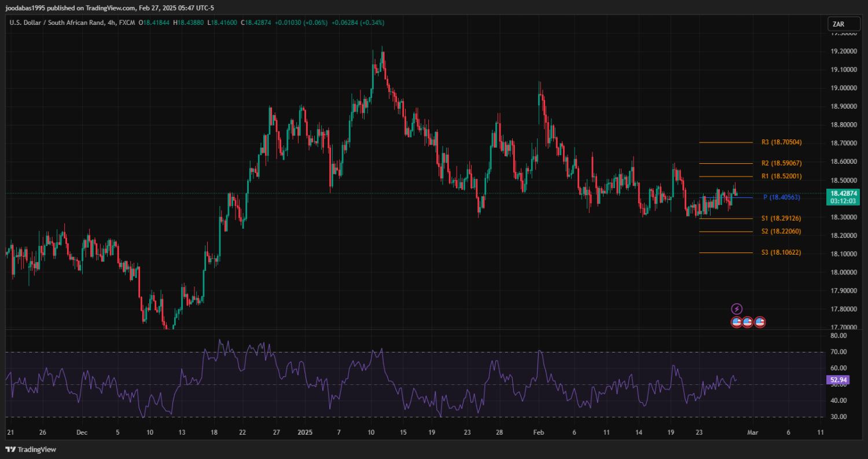Click the joodabas1995 published on TradingView.com header
868x459 pixels.
110,8
